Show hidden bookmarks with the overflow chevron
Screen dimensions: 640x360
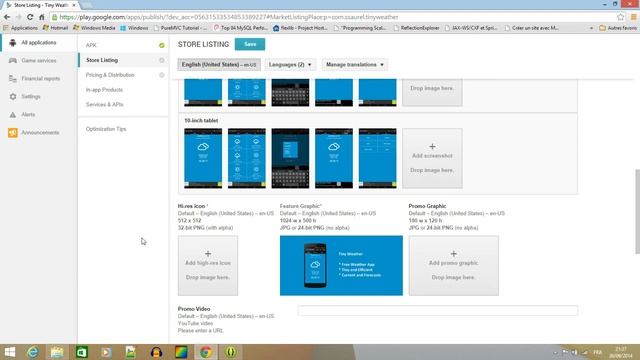click(591, 28)
